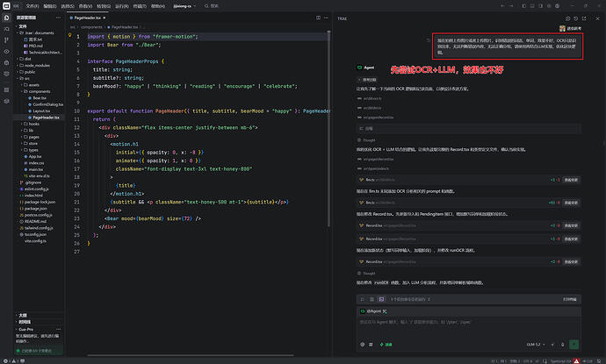Open the editor's more actions ellipsis menu
Screen dimensions: 606x364
pos(326,18)
